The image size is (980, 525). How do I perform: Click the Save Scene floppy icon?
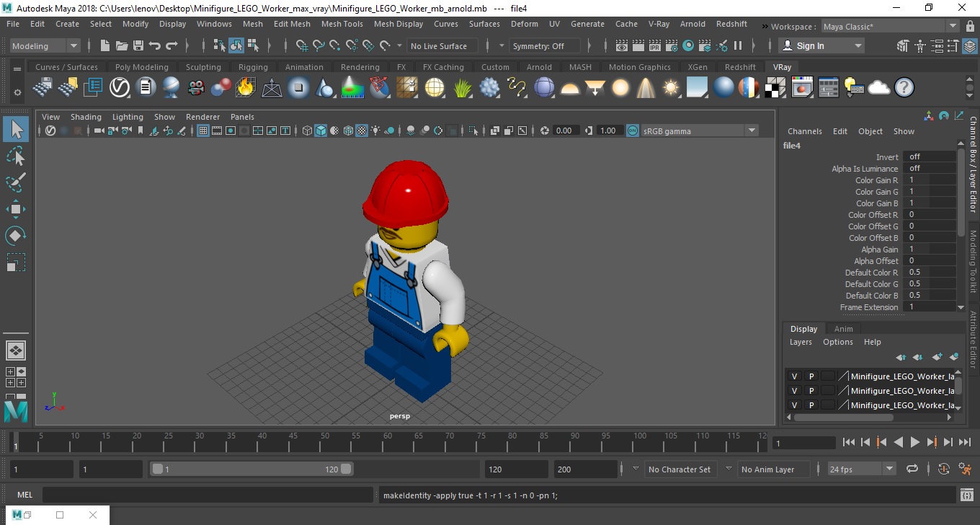point(138,46)
